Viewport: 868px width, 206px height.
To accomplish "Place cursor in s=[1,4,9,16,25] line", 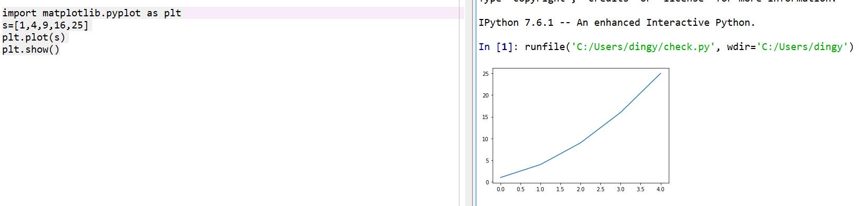I will pyautogui.click(x=46, y=25).
